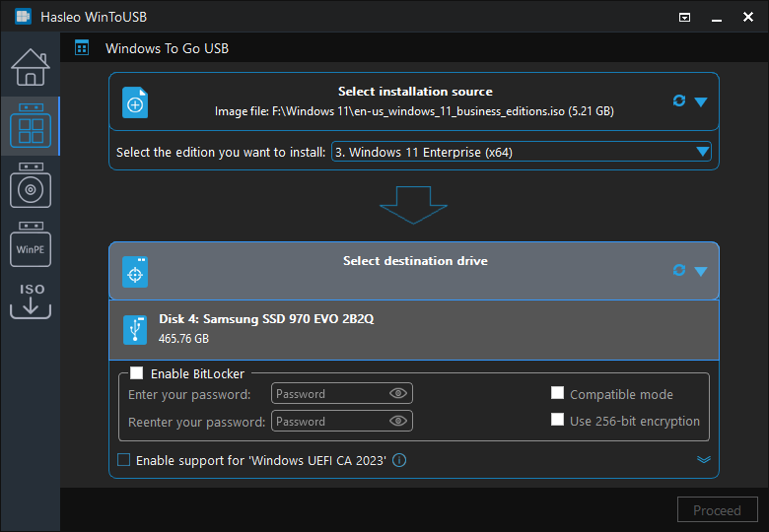
Task: Click the Select installation source heading
Action: (x=415, y=91)
